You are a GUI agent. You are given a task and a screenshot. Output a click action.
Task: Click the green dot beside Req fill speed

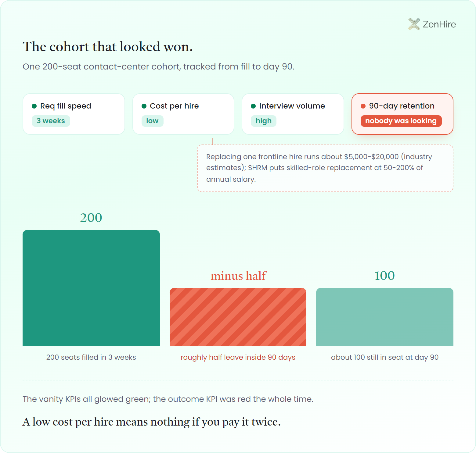click(34, 106)
